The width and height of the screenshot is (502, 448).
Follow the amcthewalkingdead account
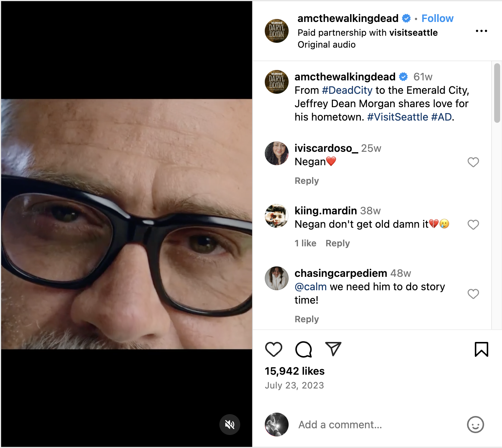point(438,19)
